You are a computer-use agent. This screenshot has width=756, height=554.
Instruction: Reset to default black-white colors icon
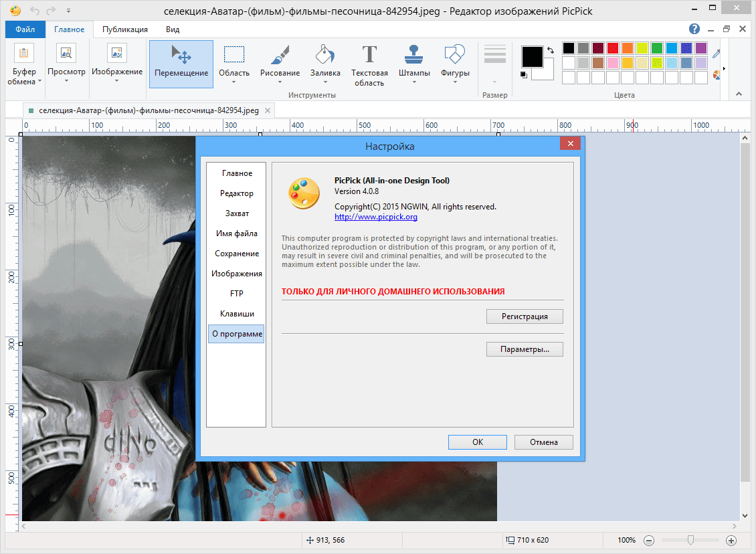point(524,75)
